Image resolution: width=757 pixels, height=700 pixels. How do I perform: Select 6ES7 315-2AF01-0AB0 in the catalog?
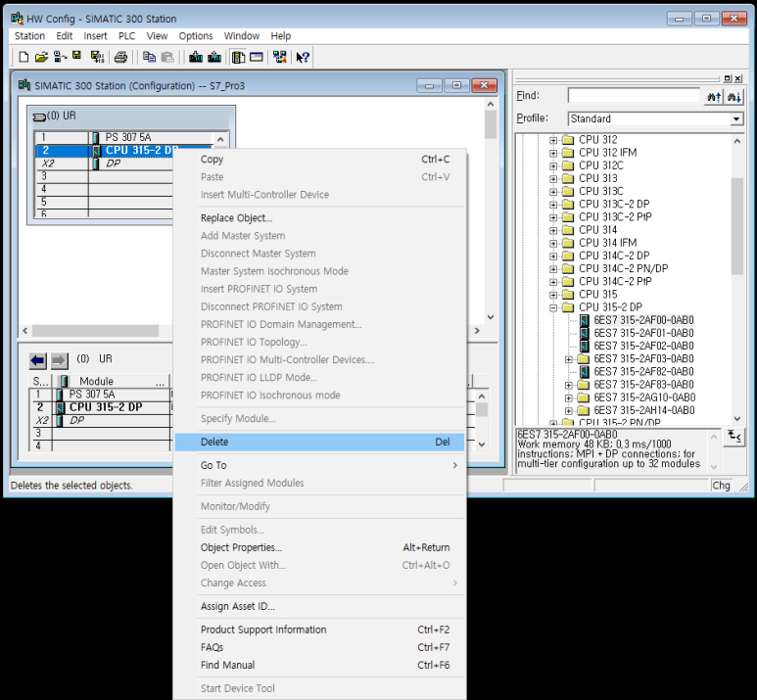643,333
